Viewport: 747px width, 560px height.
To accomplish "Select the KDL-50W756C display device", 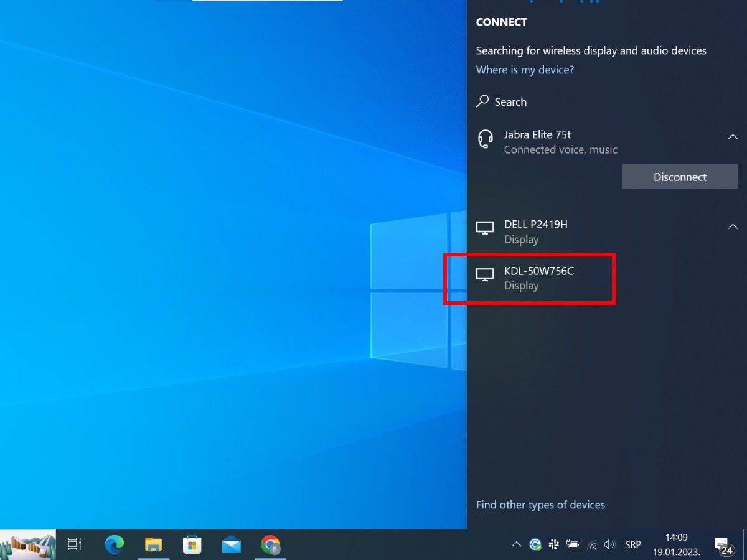I will 538,279.
